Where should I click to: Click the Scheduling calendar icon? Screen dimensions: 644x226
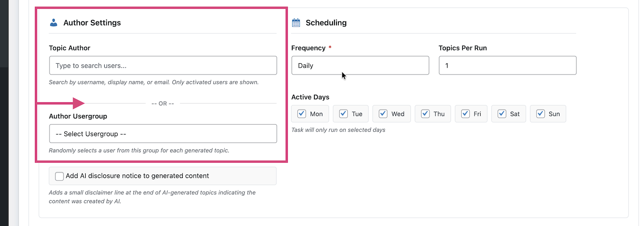coord(296,23)
